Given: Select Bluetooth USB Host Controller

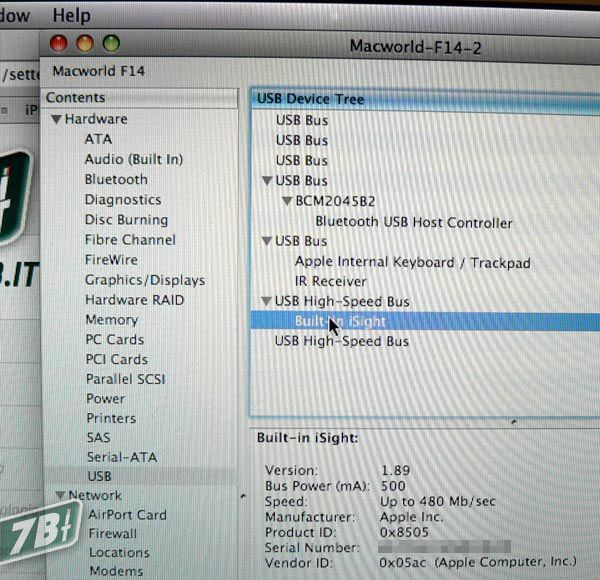Looking at the screenshot, I should click(x=414, y=222).
